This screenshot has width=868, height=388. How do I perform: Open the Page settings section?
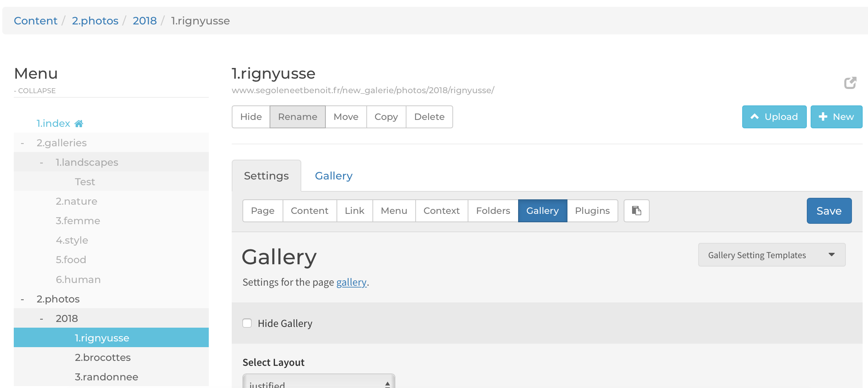point(263,210)
